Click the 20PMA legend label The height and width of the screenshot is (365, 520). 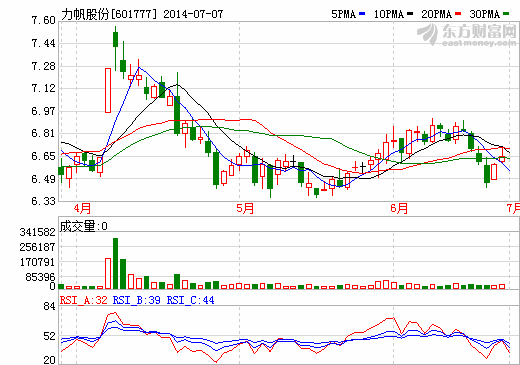437,14
